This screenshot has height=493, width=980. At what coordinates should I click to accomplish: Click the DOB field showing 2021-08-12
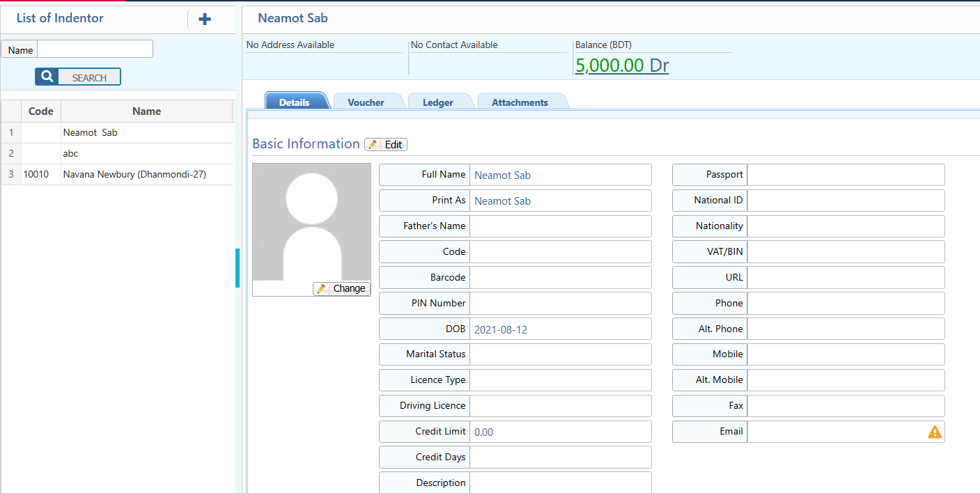[560, 329]
